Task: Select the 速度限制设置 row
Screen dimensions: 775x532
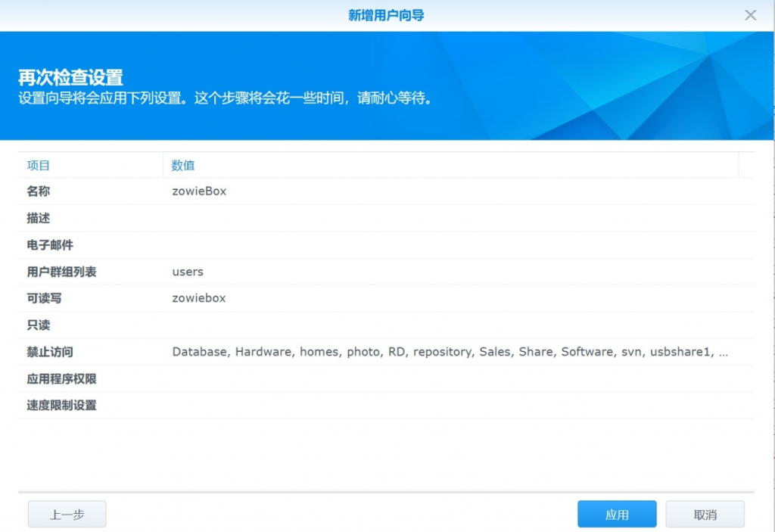Action: click(386, 406)
